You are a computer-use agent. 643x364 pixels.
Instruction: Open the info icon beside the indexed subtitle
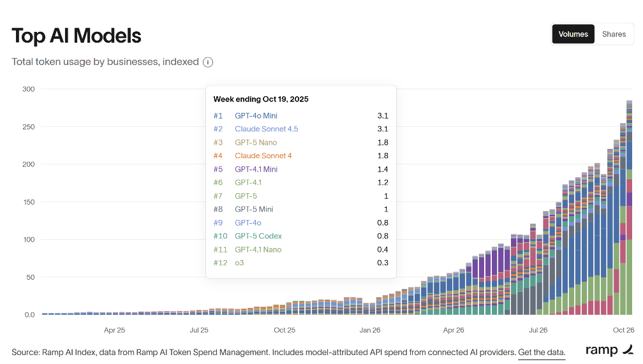[208, 62]
